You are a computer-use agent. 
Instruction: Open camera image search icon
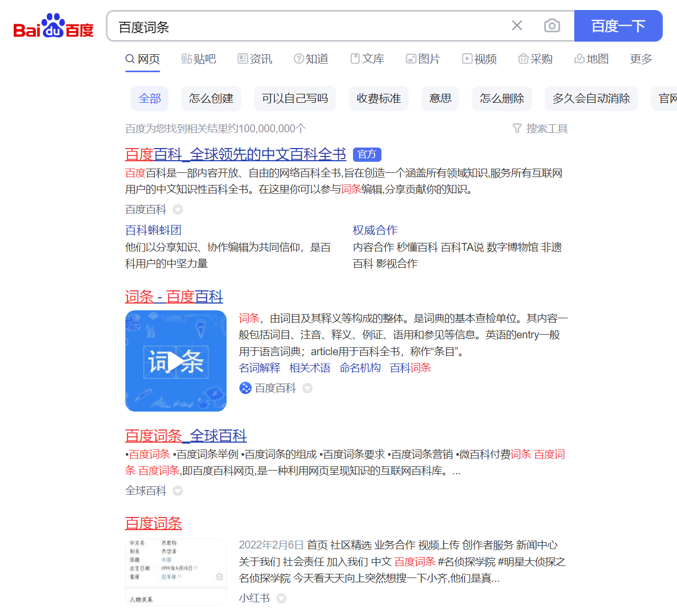552,25
